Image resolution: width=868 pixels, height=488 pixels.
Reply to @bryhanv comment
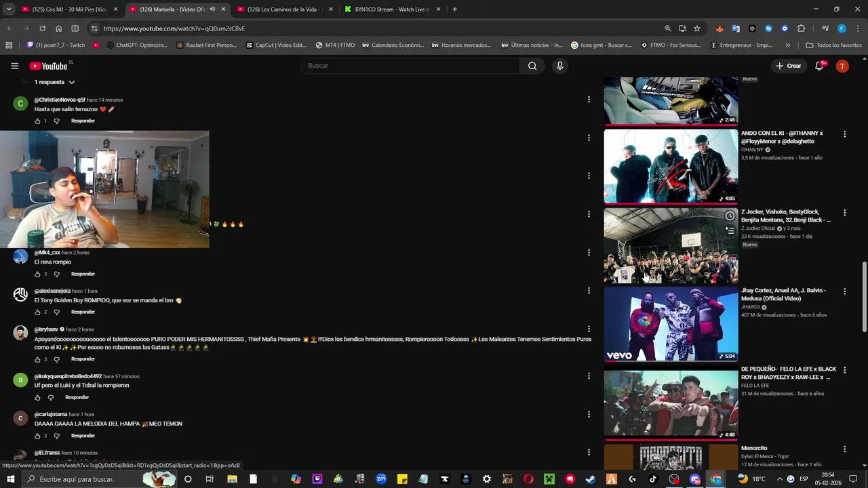click(83, 359)
